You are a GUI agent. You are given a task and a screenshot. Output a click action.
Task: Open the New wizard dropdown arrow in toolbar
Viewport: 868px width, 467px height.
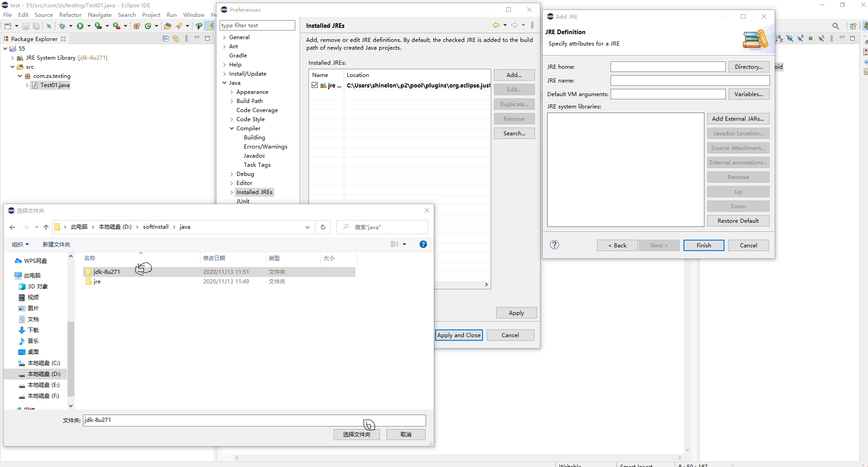(x=16, y=26)
